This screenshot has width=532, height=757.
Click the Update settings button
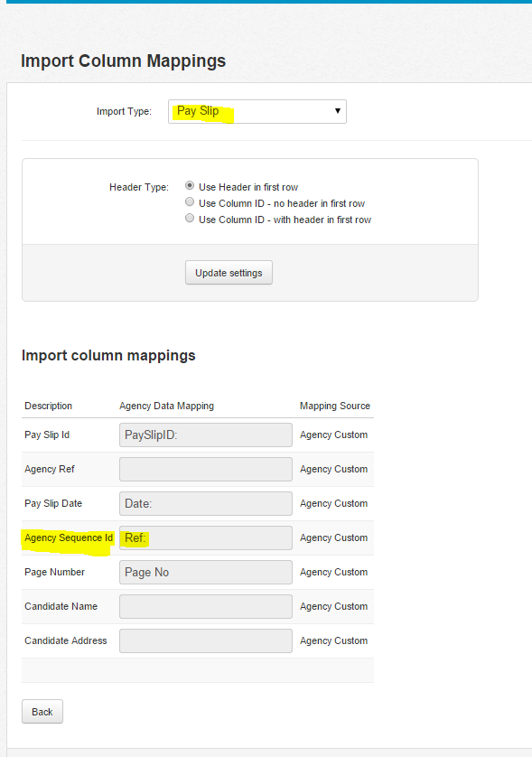tap(229, 273)
